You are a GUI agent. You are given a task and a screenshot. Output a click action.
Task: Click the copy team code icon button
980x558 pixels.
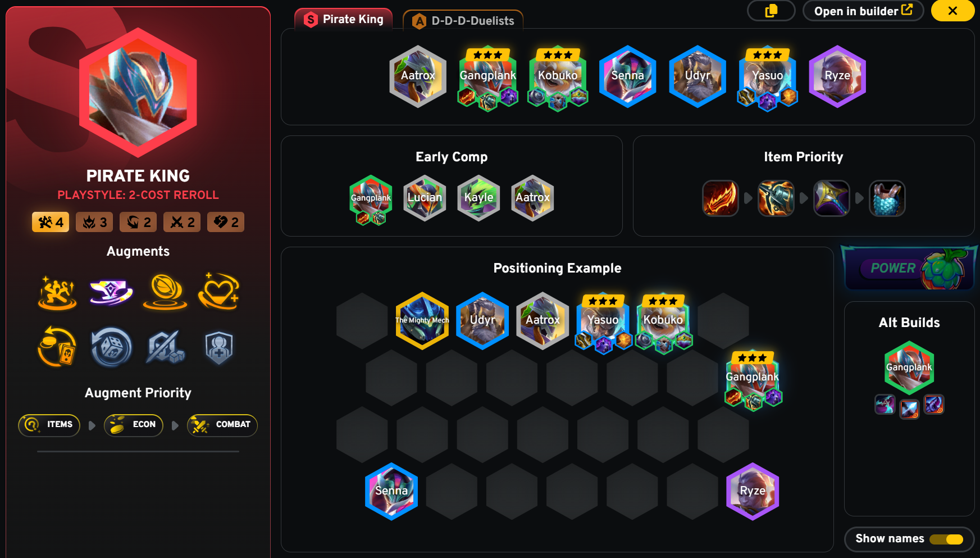pos(771,11)
